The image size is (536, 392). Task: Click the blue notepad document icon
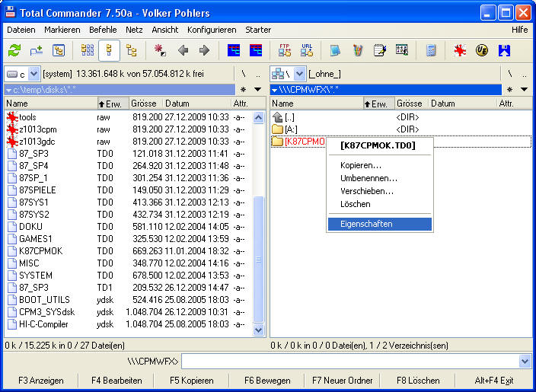335,50
